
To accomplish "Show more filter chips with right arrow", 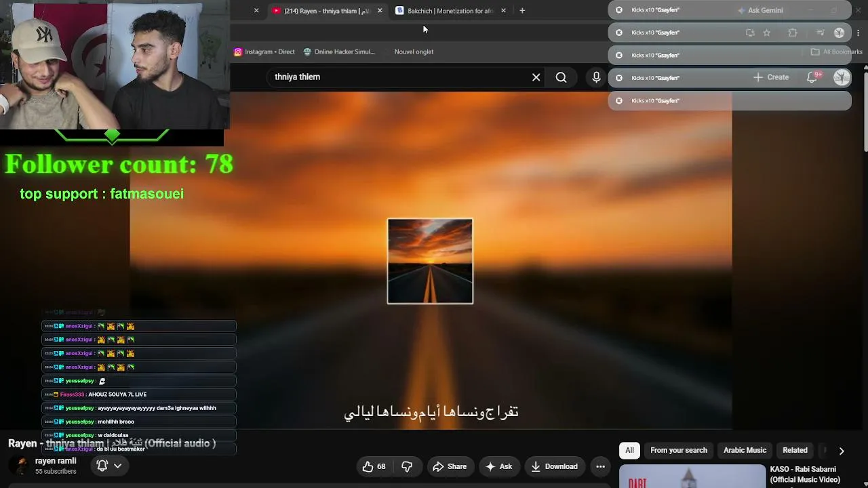I will tap(842, 451).
